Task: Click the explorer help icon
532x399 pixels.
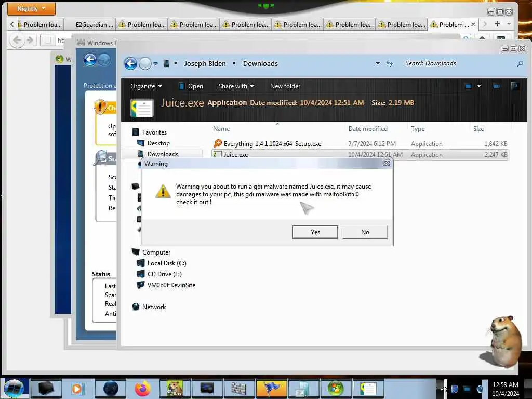Action: (515, 86)
